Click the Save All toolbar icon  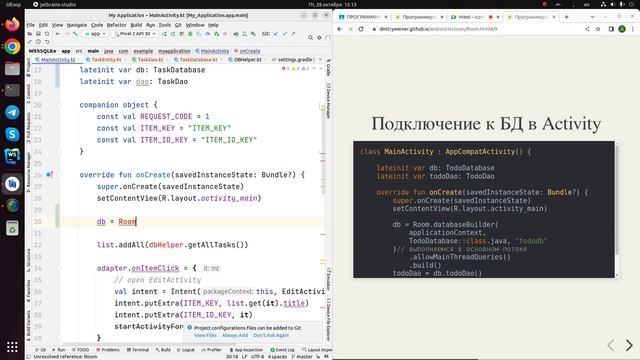click(x=38, y=34)
